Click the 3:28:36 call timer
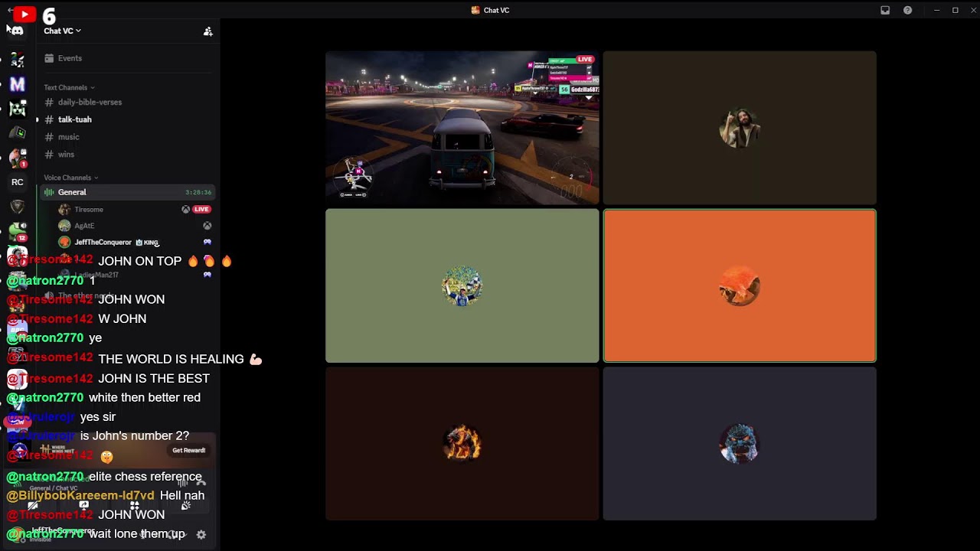The width and height of the screenshot is (980, 551). 198,192
